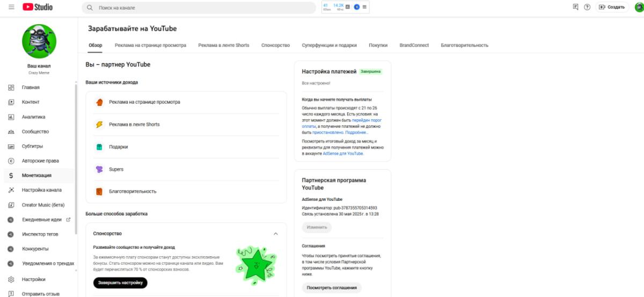Click Реклама в ленте Shorts income source

186,125
